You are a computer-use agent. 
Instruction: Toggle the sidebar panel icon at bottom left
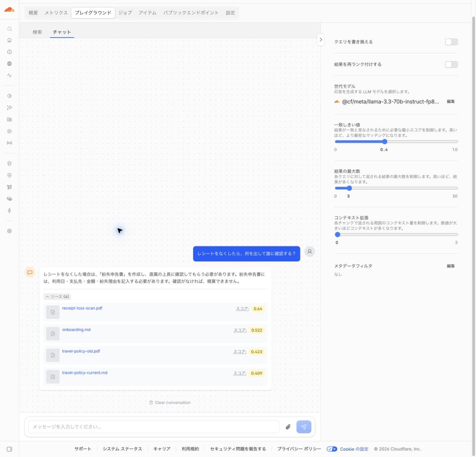pos(9,449)
